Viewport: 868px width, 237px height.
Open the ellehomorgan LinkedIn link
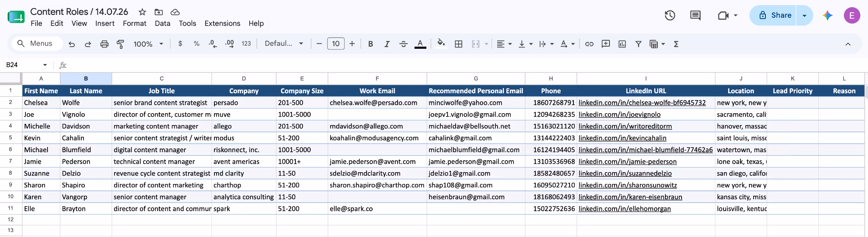coord(625,209)
